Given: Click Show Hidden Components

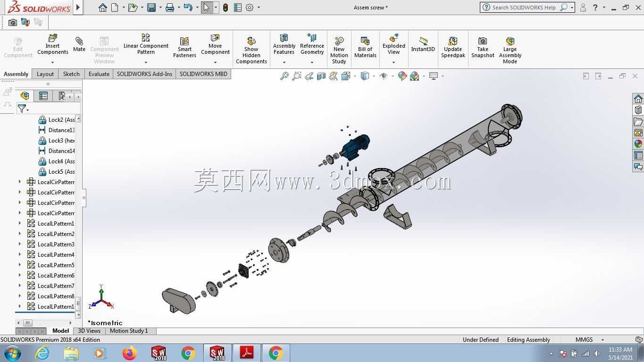Looking at the screenshot, I should pos(251,50).
